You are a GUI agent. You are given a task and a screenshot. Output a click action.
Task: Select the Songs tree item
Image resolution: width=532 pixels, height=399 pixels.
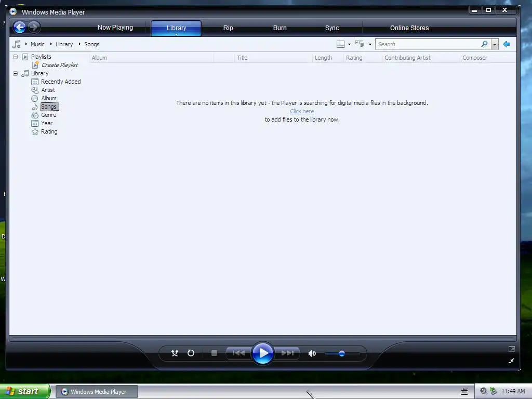click(x=49, y=107)
